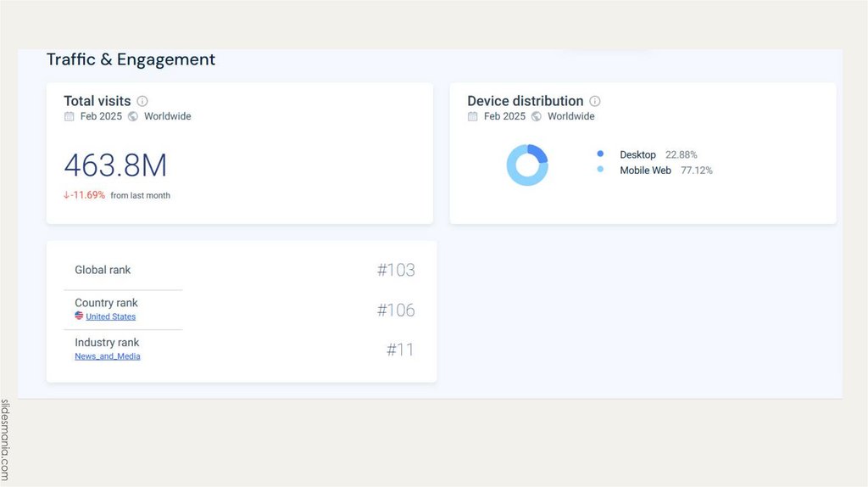Viewport: 868px width, 487px height.
Task: Select the dark blue Desktop segment of donut chart
Action: tap(538, 154)
